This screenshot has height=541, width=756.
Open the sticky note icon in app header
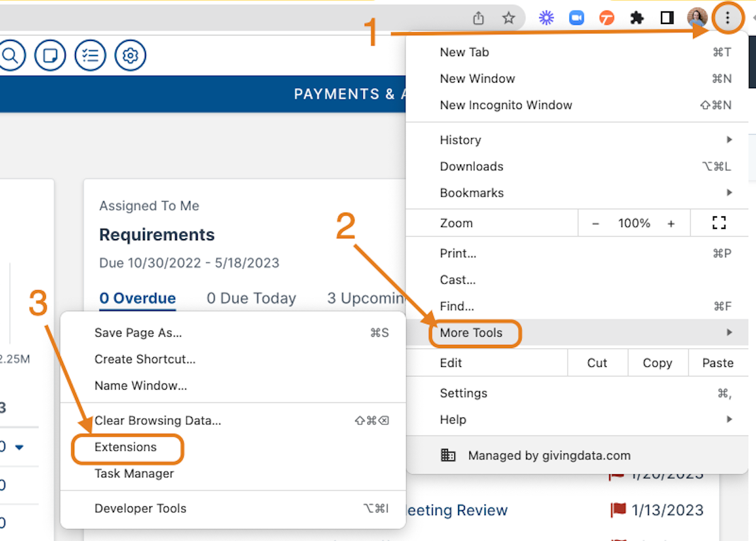coord(50,55)
